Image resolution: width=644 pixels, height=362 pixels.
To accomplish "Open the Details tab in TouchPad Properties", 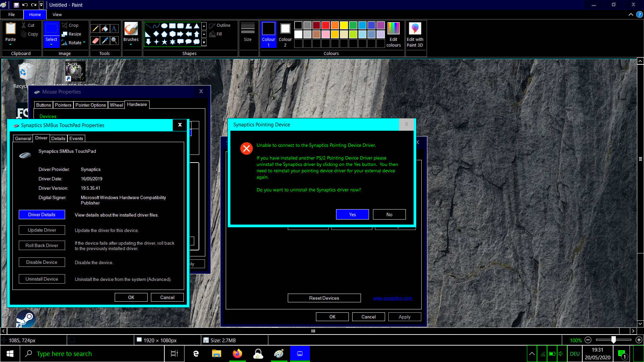I will point(58,138).
